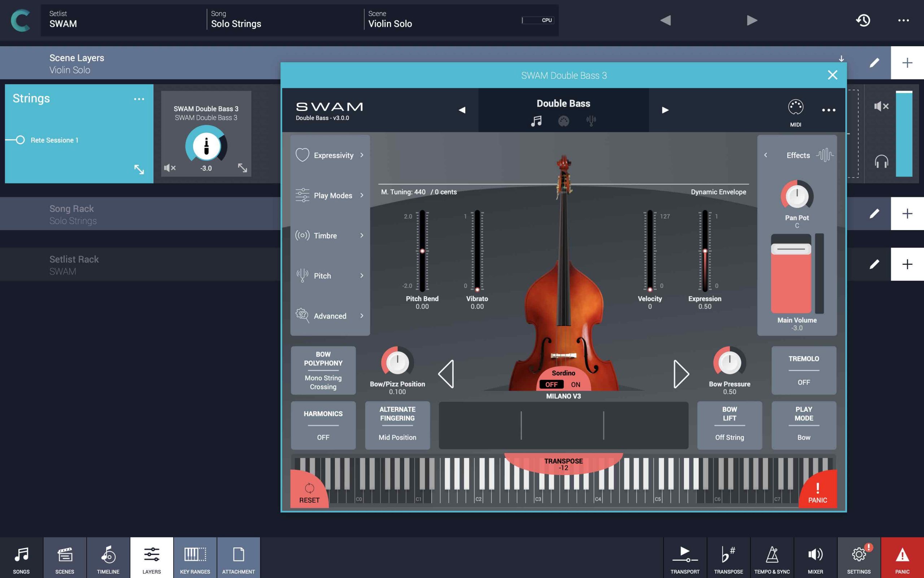
Task: Open Tempo & Sync metronome panel
Action: coord(772,558)
